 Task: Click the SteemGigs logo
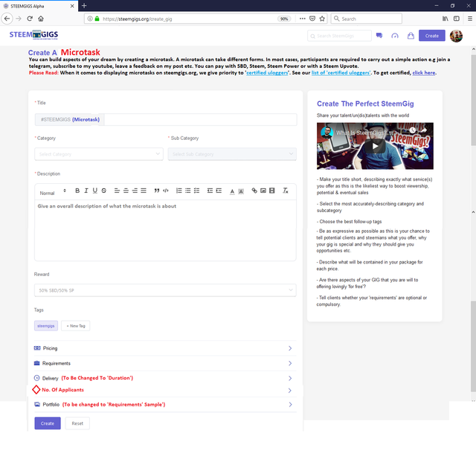(33, 35)
